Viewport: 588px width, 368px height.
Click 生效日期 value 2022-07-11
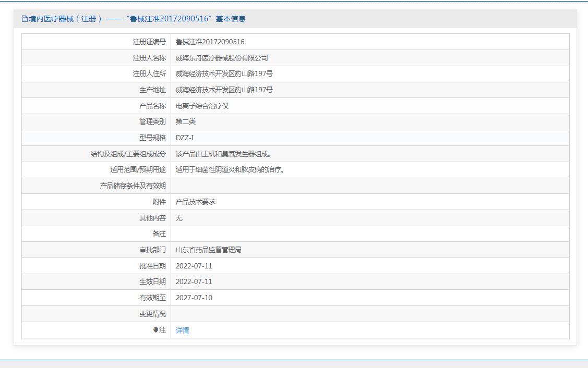[x=194, y=282]
